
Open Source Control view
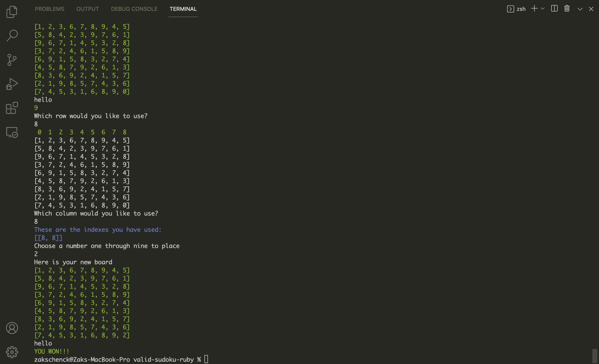coord(12,60)
